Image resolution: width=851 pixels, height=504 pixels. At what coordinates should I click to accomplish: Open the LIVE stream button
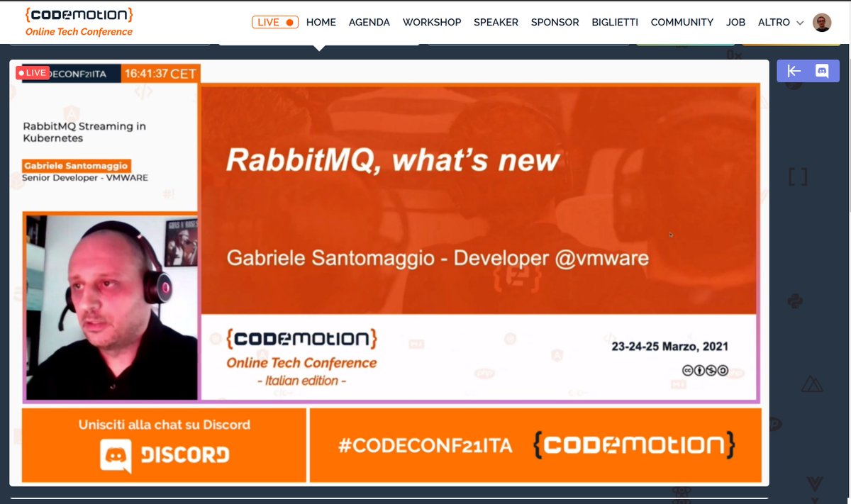[275, 22]
